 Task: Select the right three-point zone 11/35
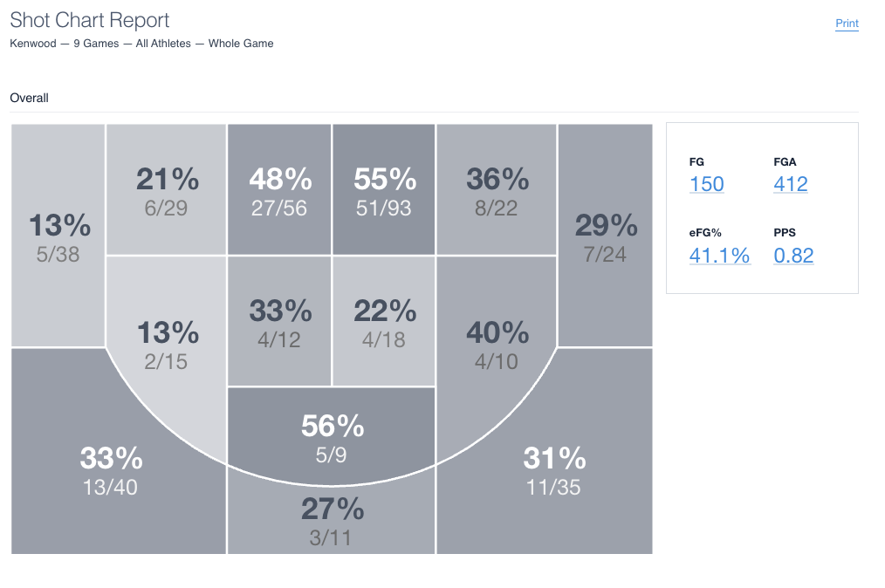(x=553, y=469)
